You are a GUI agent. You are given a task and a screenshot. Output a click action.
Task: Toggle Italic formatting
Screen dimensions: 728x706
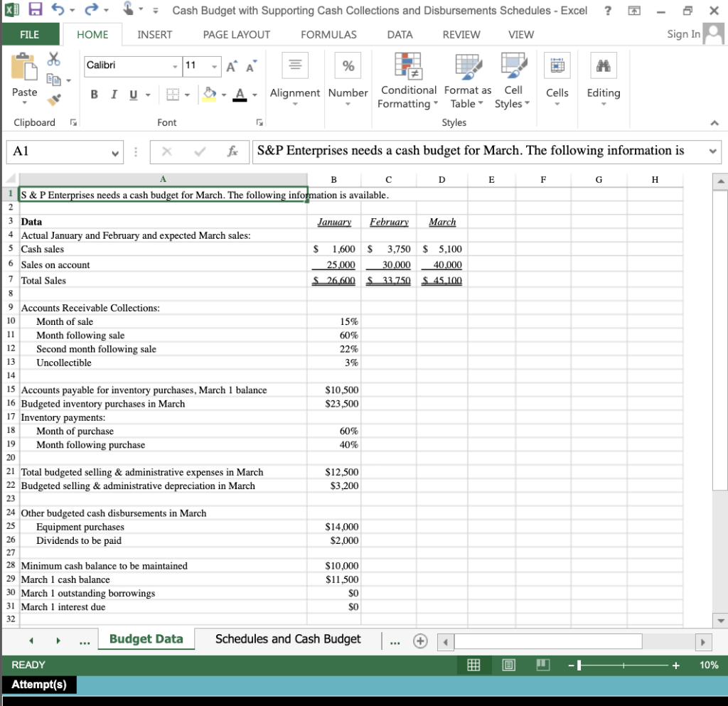(x=114, y=95)
